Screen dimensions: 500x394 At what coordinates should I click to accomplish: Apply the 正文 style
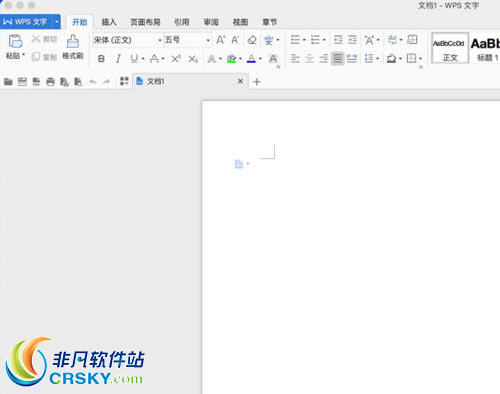(450, 48)
